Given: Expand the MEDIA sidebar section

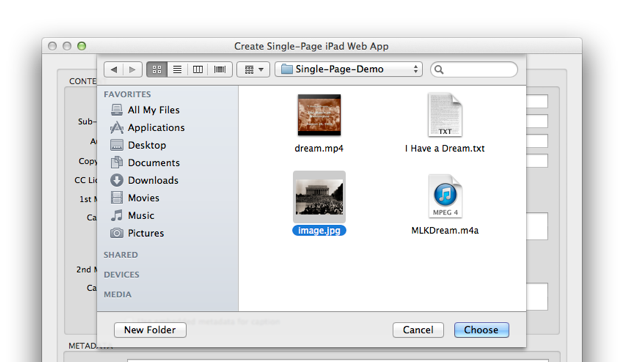Looking at the screenshot, I should (117, 294).
